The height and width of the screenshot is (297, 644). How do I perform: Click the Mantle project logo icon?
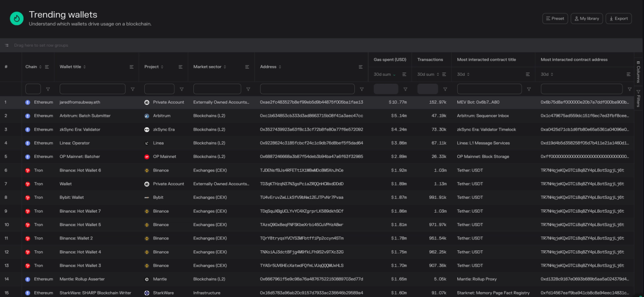point(147,279)
